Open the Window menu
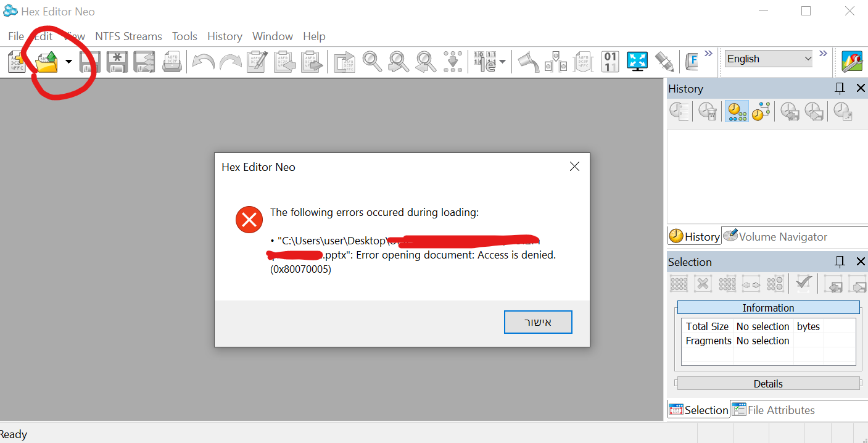Image resolution: width=868 pixels, height=443 pixels. 273,36
